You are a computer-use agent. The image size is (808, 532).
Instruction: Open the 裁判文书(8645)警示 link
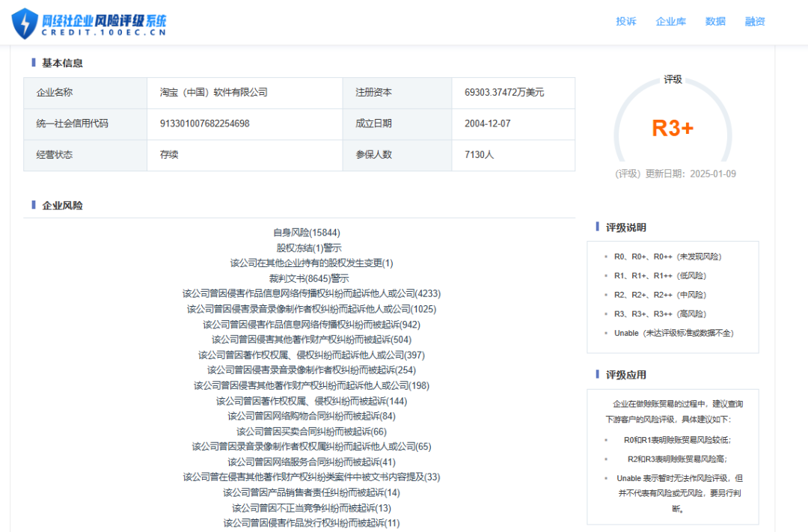[x=309, y=278]
